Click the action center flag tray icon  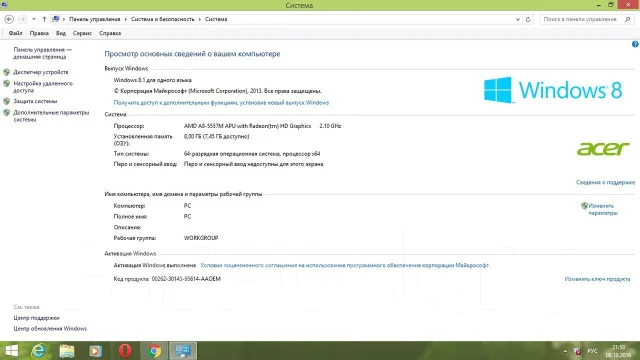click(577, 351)
